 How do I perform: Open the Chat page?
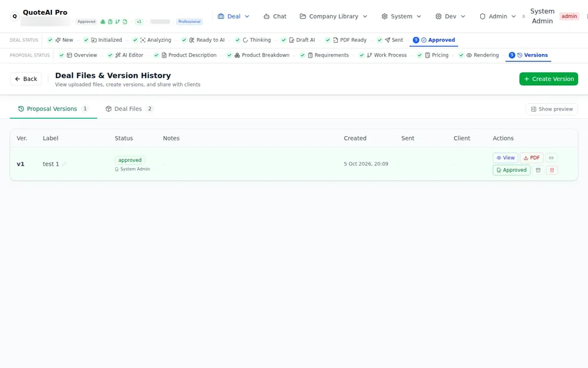tap(275, 17)
